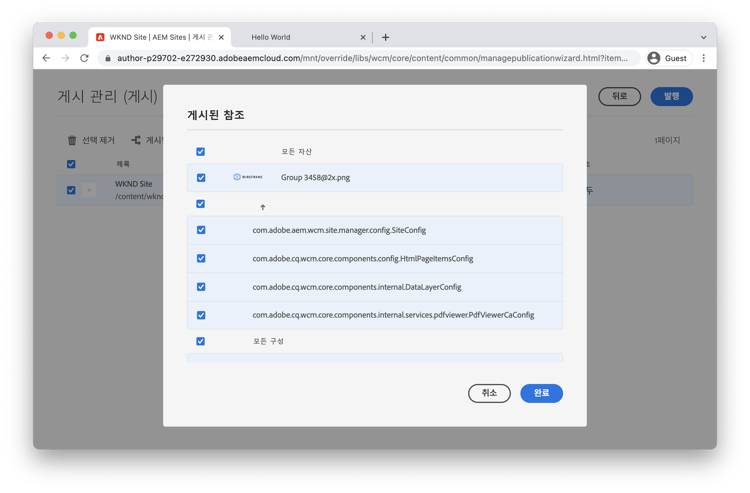The height and width of the screenshot is (493, 750).
Task: Click the 1페이지 page count text
Action: click(x=667, y=140)
